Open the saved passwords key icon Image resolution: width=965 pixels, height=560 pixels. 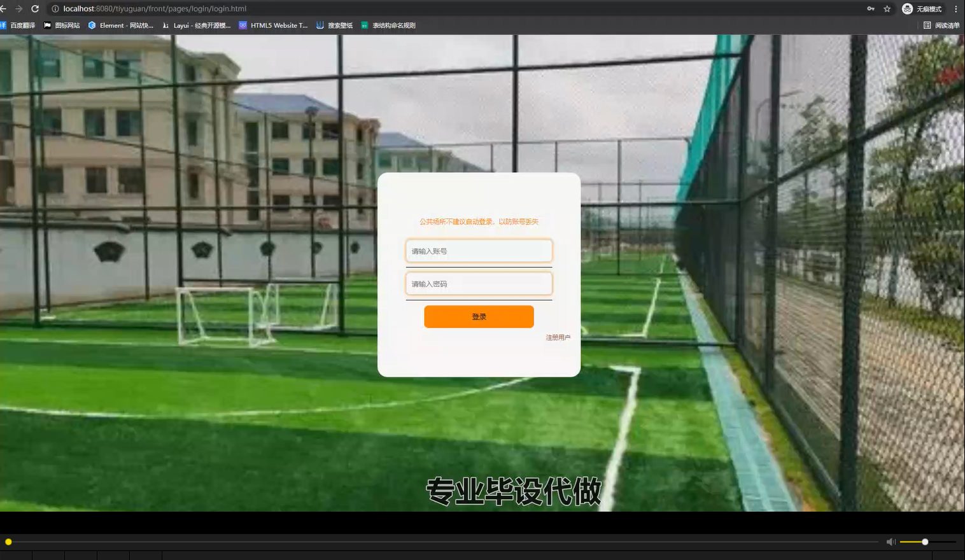pyautogui.click(x=871, y=9)
